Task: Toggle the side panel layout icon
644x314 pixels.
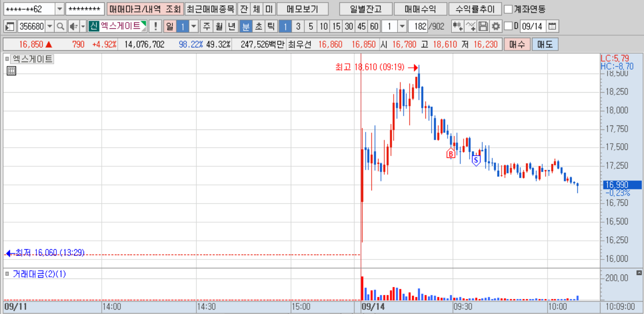Action: tap(10, 27)
